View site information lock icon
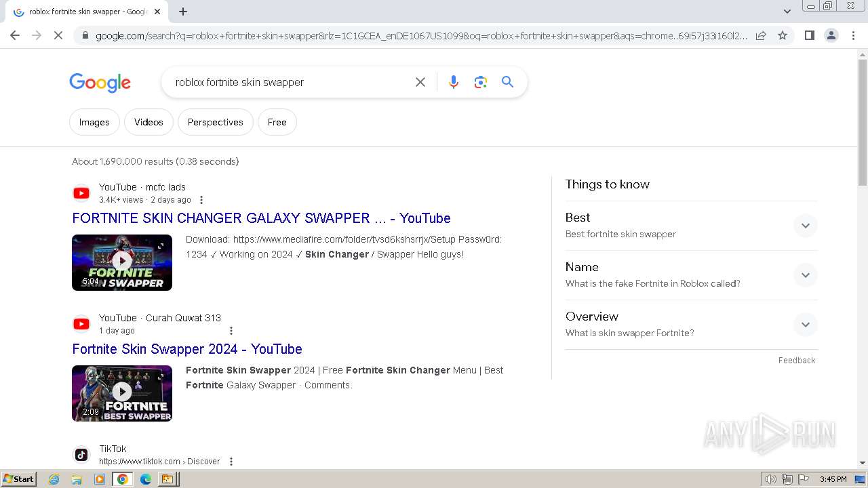This screenshot has height=488, width=868. [x=85, y=35]
